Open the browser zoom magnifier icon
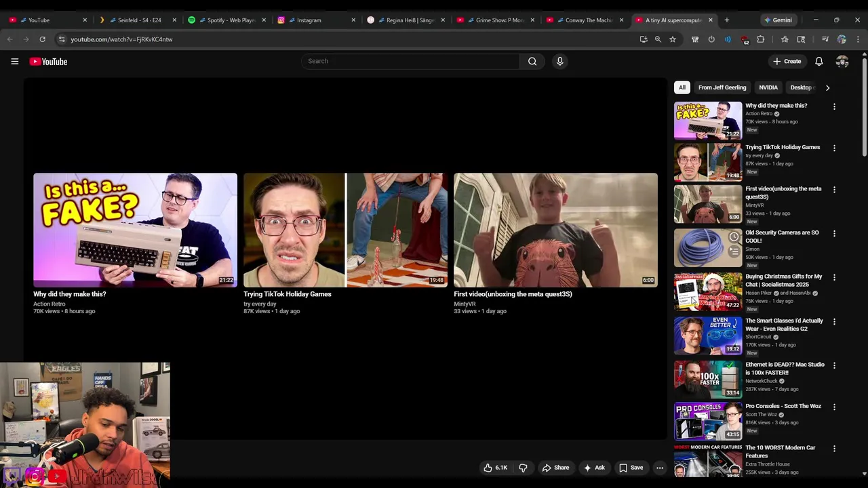Viewport: 868px width, 488px height. click(658, 39)
